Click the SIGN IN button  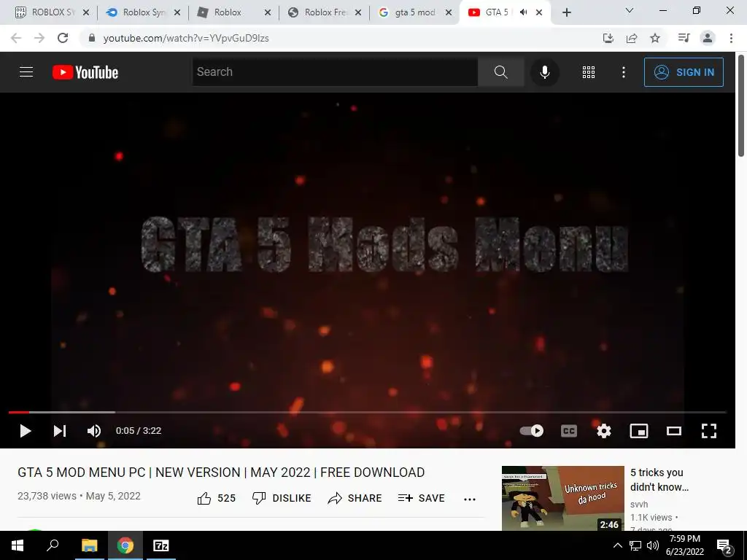(684, 72)
